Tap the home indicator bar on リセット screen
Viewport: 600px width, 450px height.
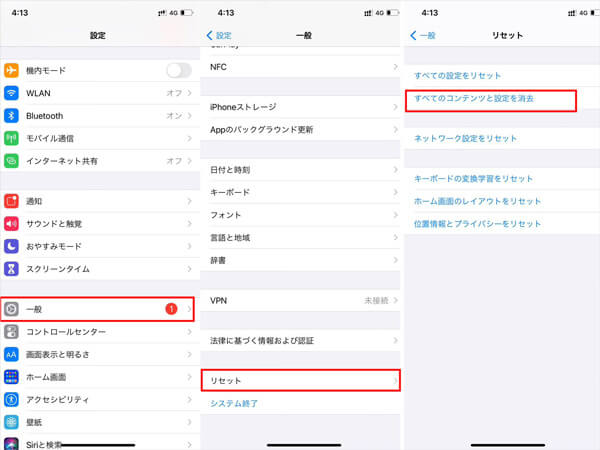pos(508,445)
